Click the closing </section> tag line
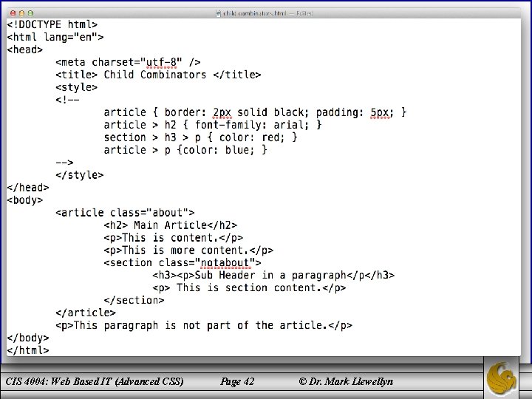 click(134, 300)
